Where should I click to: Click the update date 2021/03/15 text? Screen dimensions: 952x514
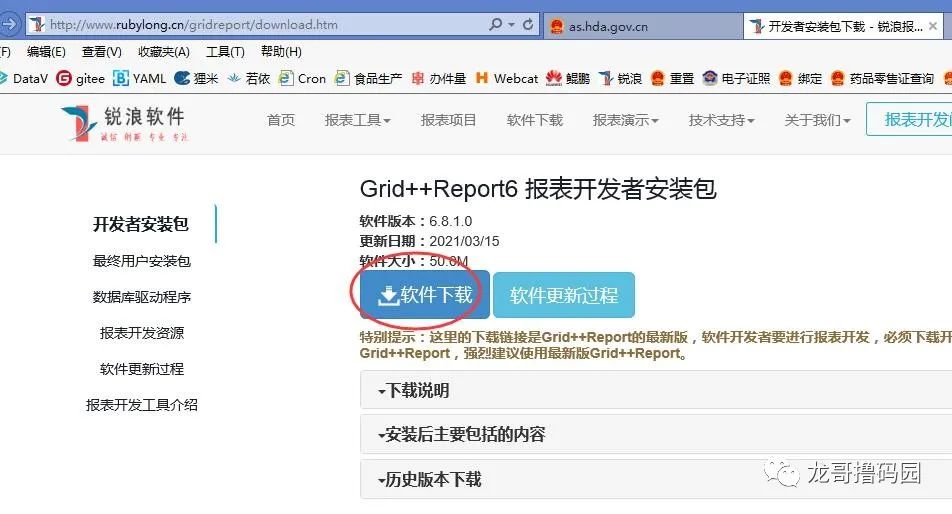(464, 242)
